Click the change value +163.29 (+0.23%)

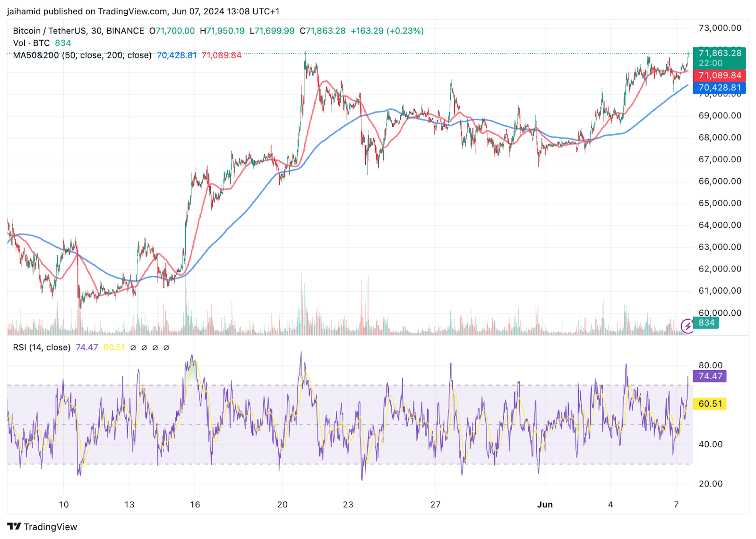pyautogui.click(x=387, y=31)
